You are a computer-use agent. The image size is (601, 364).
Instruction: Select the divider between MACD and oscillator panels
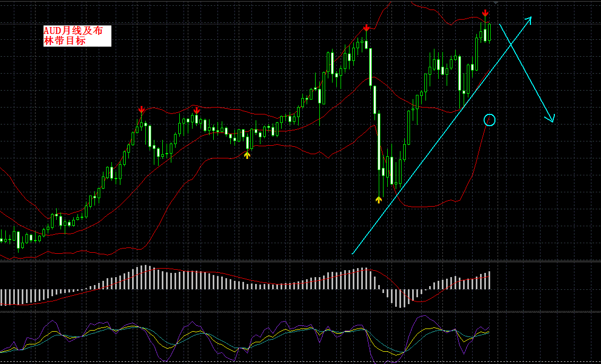(300, 312)
